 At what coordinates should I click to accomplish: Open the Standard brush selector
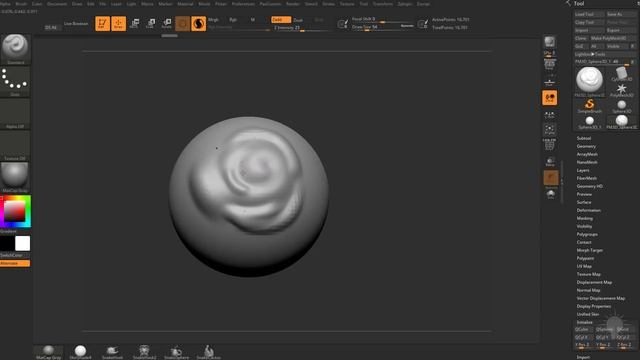coord(15,49)
